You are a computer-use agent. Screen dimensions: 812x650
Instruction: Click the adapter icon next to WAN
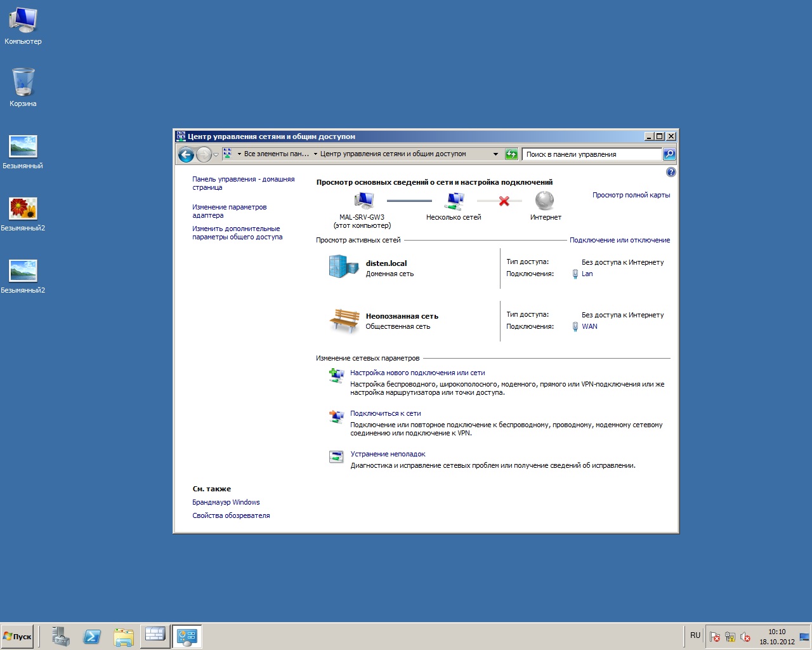coord(575,326)
